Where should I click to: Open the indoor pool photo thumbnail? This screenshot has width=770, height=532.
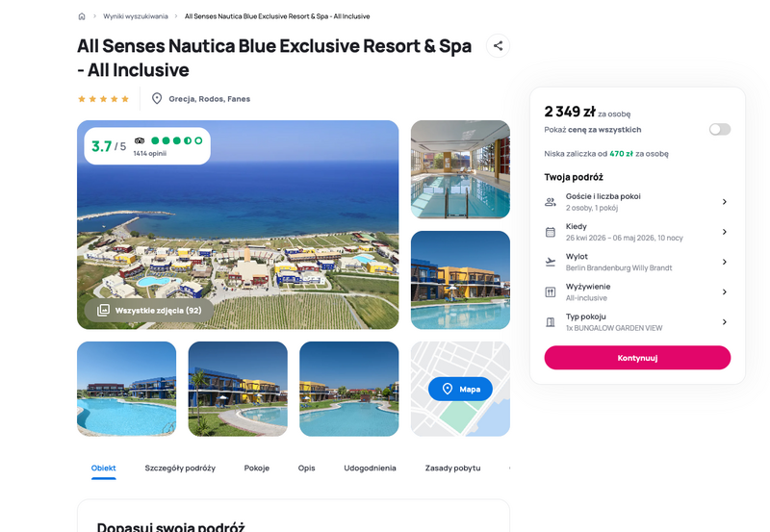[460, 170]
